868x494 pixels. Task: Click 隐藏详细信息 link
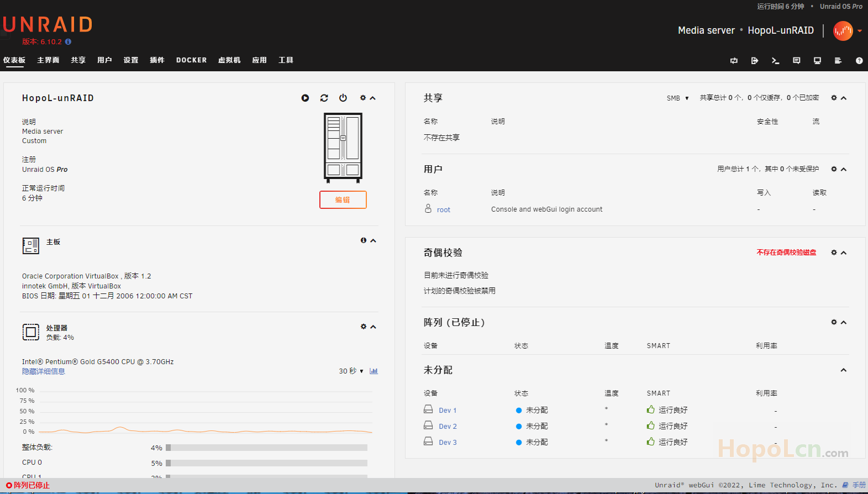tap(44, 371)
